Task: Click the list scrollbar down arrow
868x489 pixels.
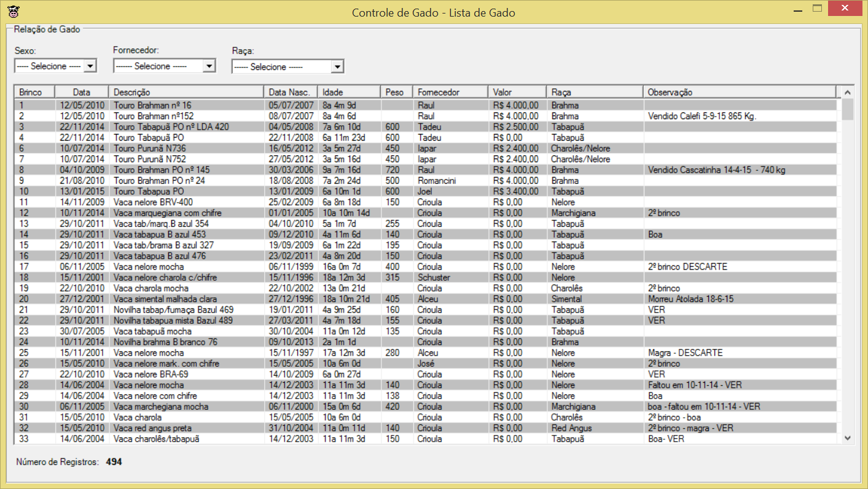Action: (x=848, y=438)
